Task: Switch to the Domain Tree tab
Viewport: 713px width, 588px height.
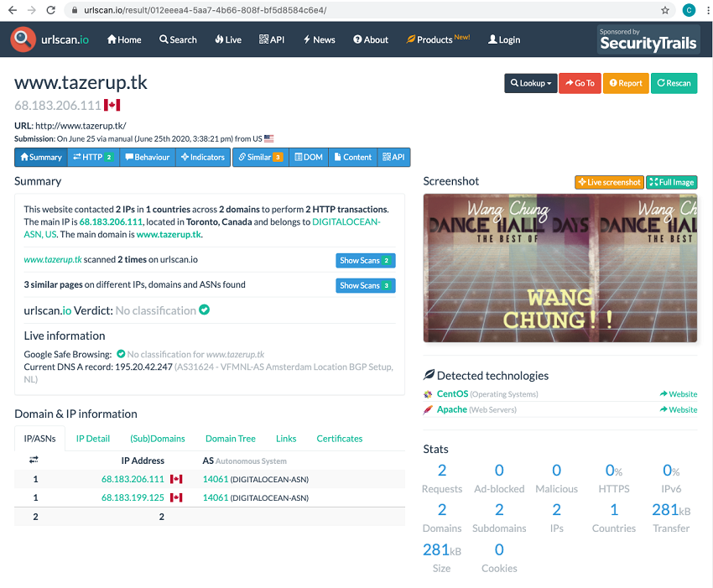Action: (231, 439)
